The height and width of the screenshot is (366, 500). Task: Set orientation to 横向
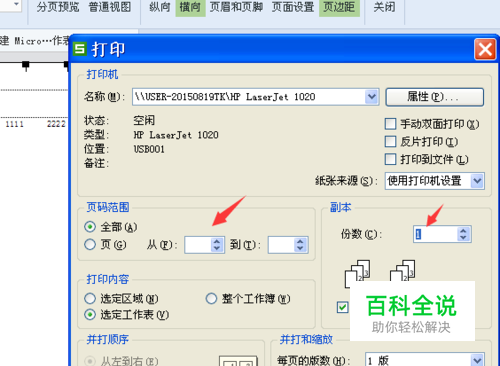click(190, 7)
